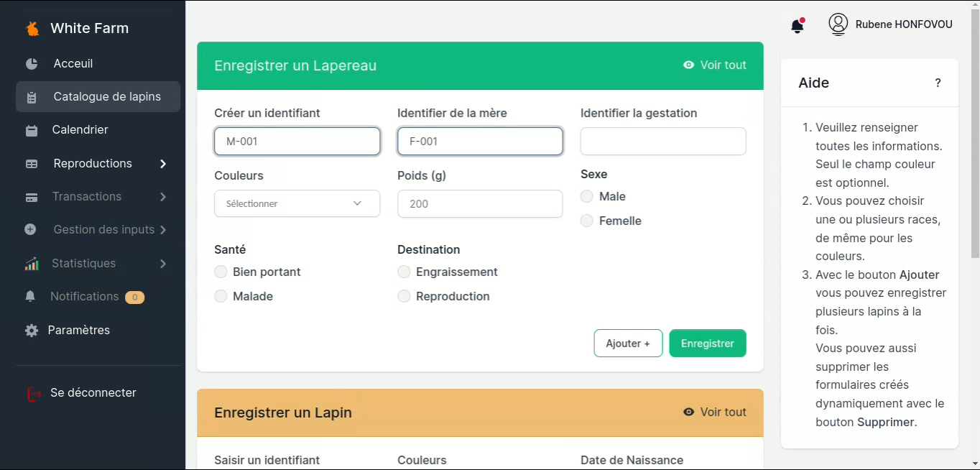Open the notification bell icon in header
Viewport: 980px width, 470px height.
[797, 27]
